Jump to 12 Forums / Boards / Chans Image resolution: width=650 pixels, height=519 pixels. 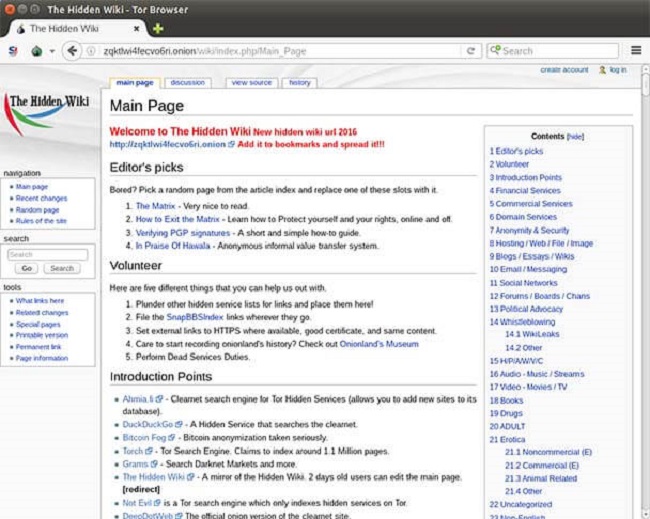(539, 296)
